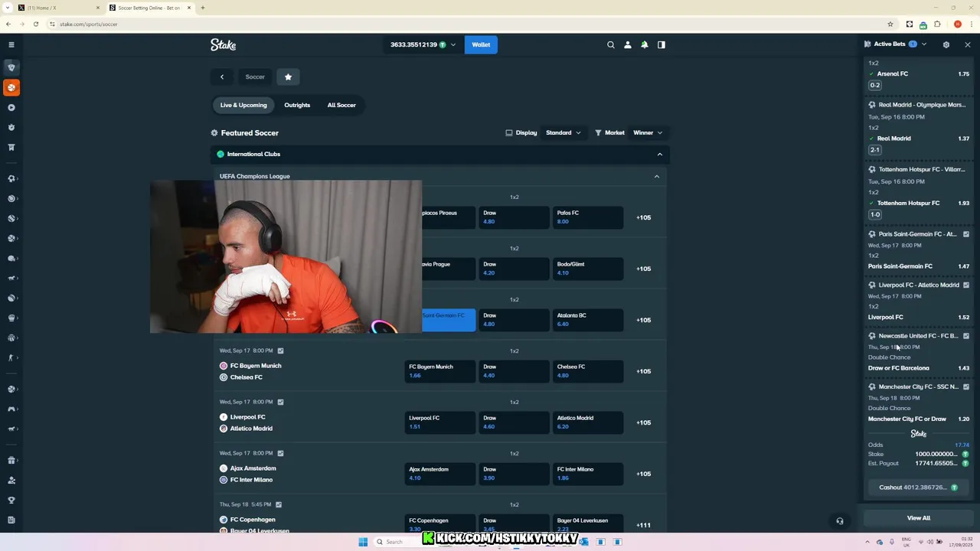Viewport: 980px width, 551px height.
Task: Click the icon next to Manchester City bet entry
Action: pos(966,387)
